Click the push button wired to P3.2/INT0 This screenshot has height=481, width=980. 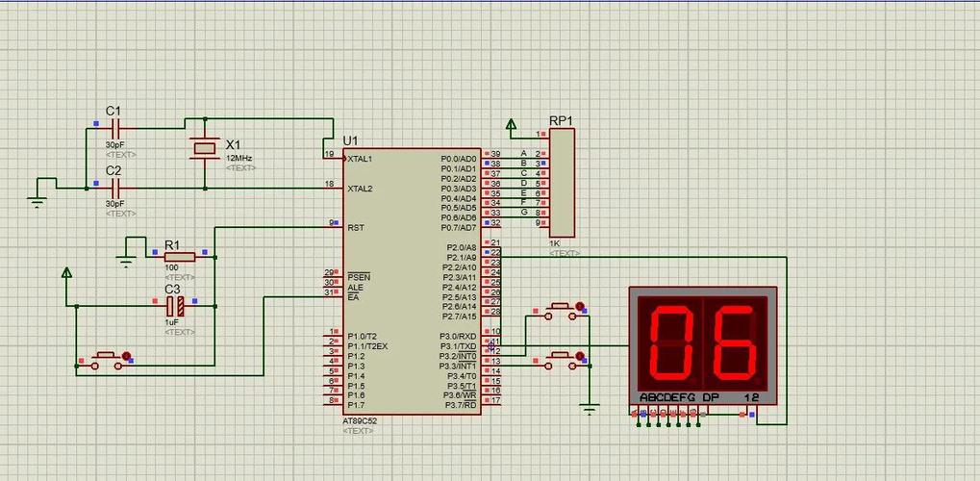click(x=561, y=311)
